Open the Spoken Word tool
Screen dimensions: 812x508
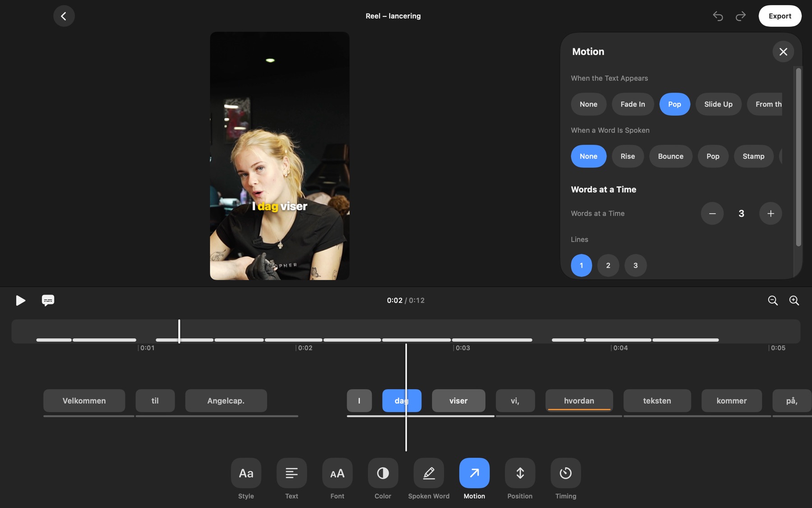click(429, 473)
